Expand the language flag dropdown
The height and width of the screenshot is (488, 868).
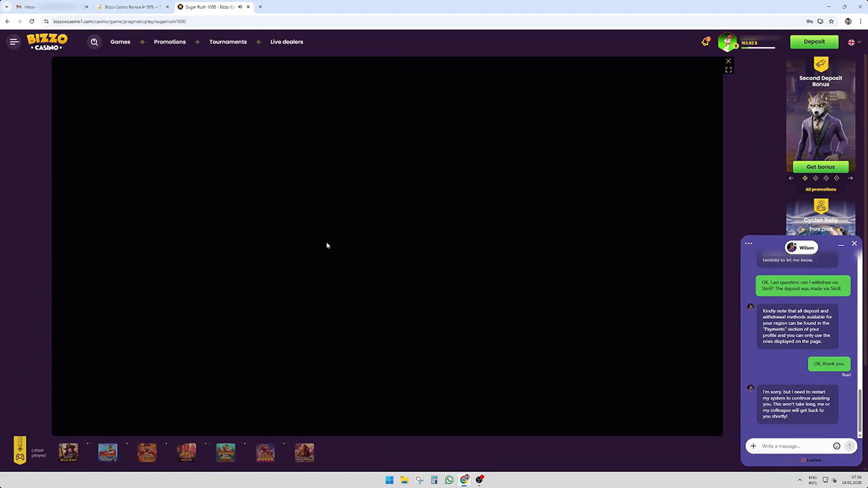tap(854, 43)
